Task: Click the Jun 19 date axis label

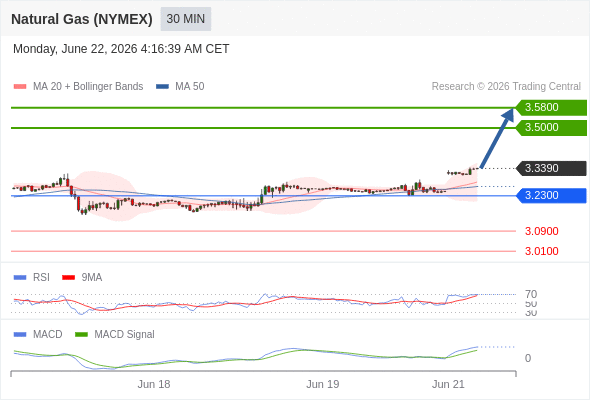Action: (322, 384)
